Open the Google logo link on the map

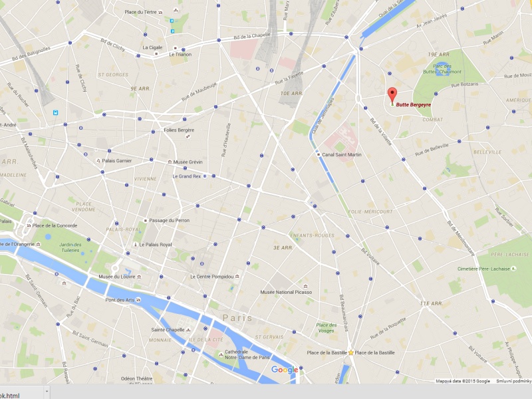[285, 370]
